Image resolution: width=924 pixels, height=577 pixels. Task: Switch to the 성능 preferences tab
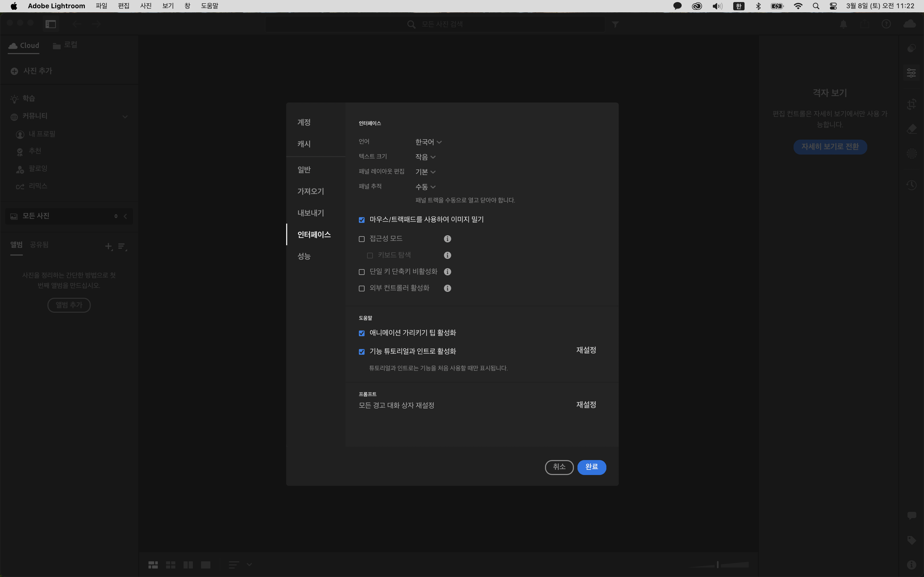click(304, 256)
